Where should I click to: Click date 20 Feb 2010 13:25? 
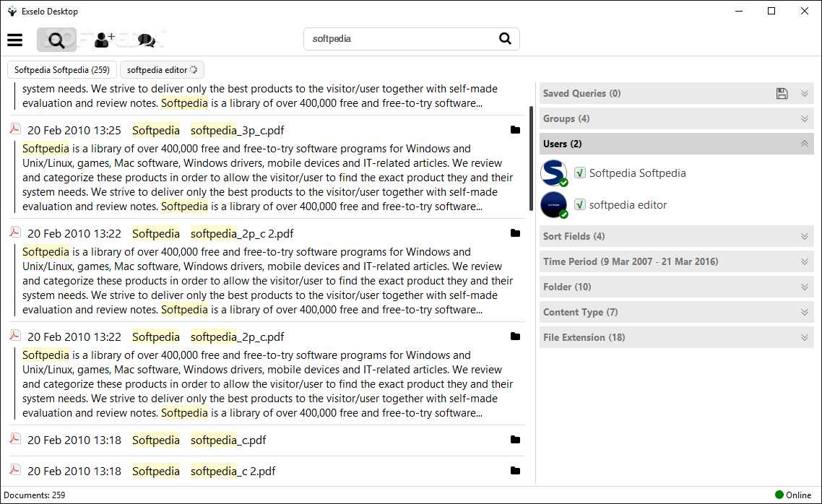click(74, 130)
